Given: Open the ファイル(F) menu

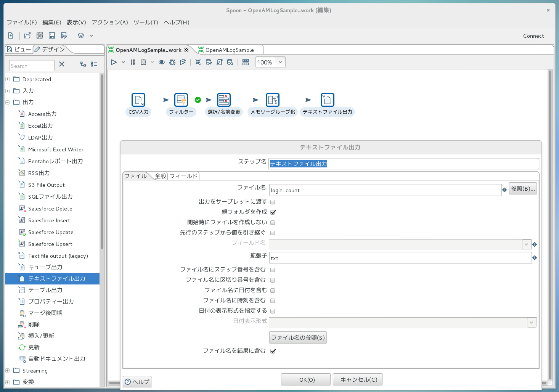Looking at the screenshot, I should [22, 22].
